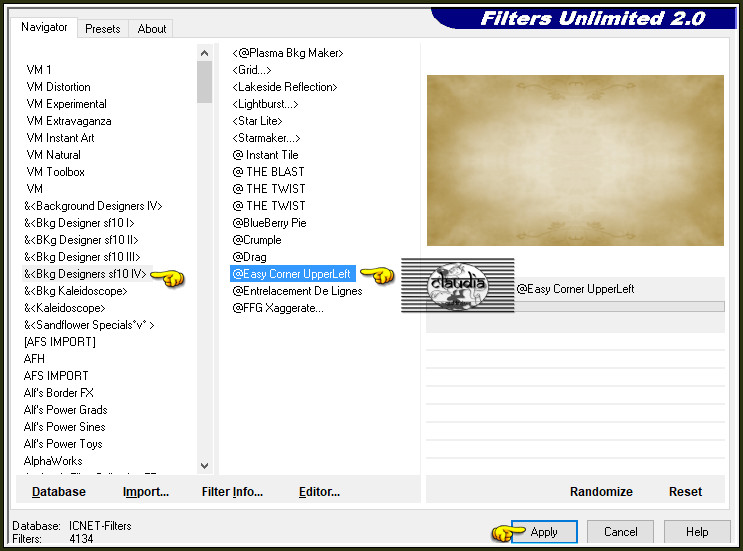
Task: Choose @ THE BLAST filter
Action: pyautogui.click(x=268, y=172)
